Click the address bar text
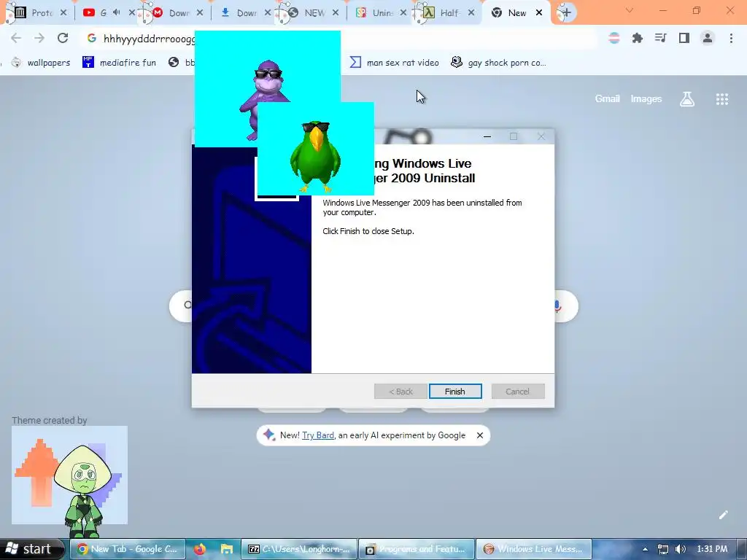 [149, 39]
